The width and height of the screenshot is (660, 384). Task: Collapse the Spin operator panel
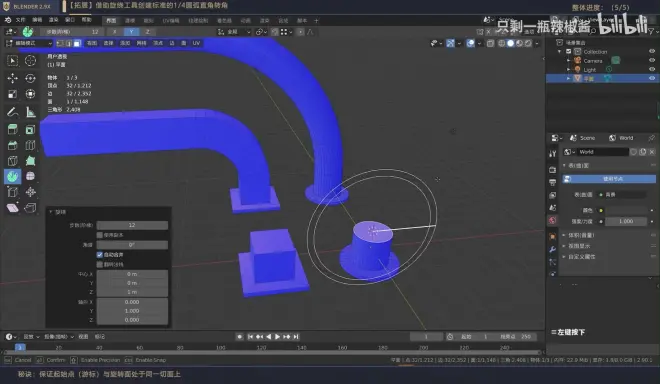pyautogui.click(x=51, y=211)
